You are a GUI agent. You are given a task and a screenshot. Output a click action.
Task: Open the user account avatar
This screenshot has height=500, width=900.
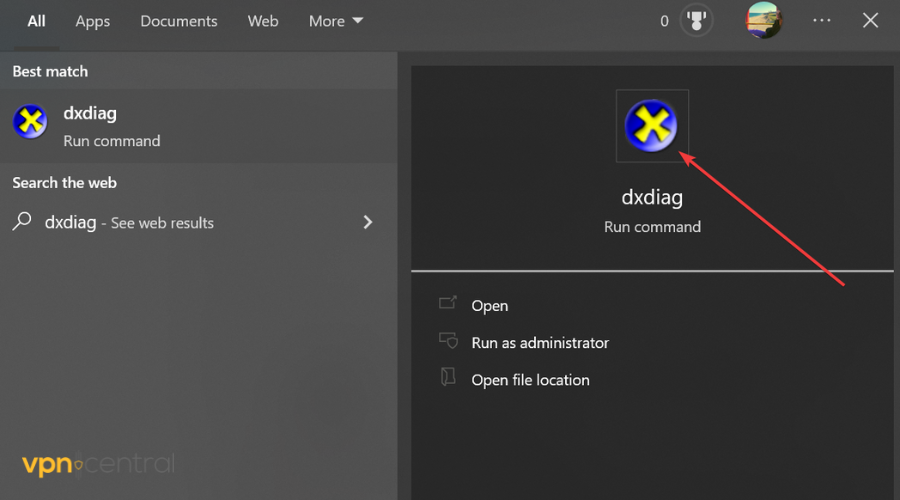764,21
